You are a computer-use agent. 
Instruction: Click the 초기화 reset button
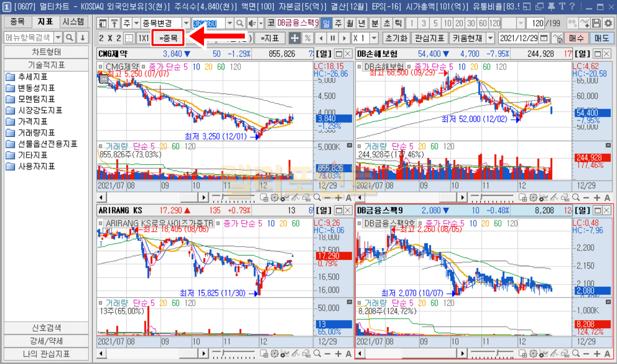[x=396, y=38]
